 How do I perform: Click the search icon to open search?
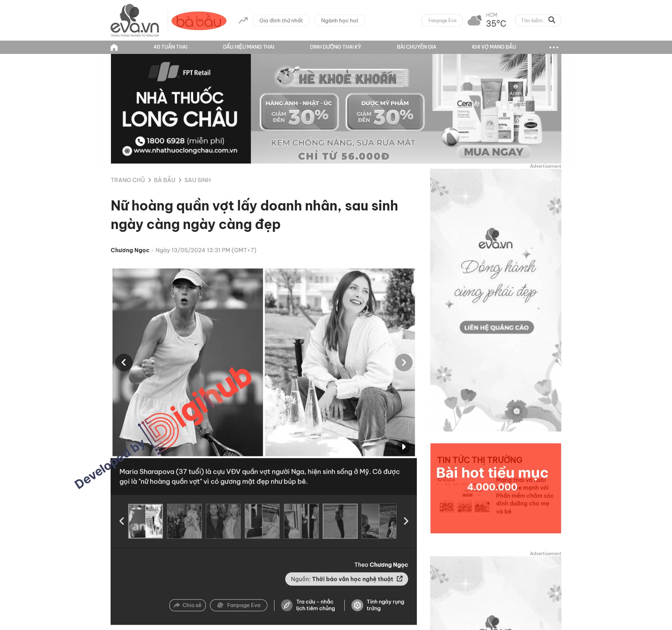(551, 21)
